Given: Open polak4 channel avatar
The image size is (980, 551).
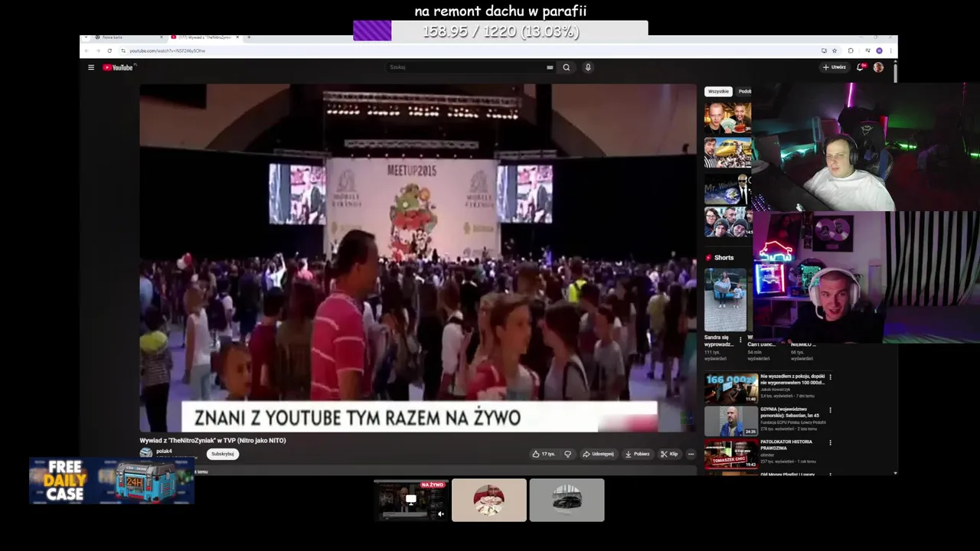Looking at the screenshot, I should (x=146, y=453).
